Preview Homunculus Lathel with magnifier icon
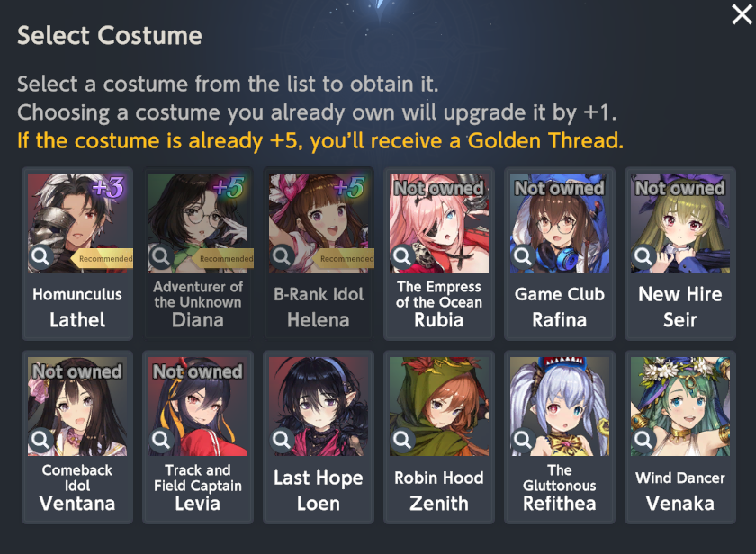This screenshot has height=554, width=756. (x=41, y=256)
